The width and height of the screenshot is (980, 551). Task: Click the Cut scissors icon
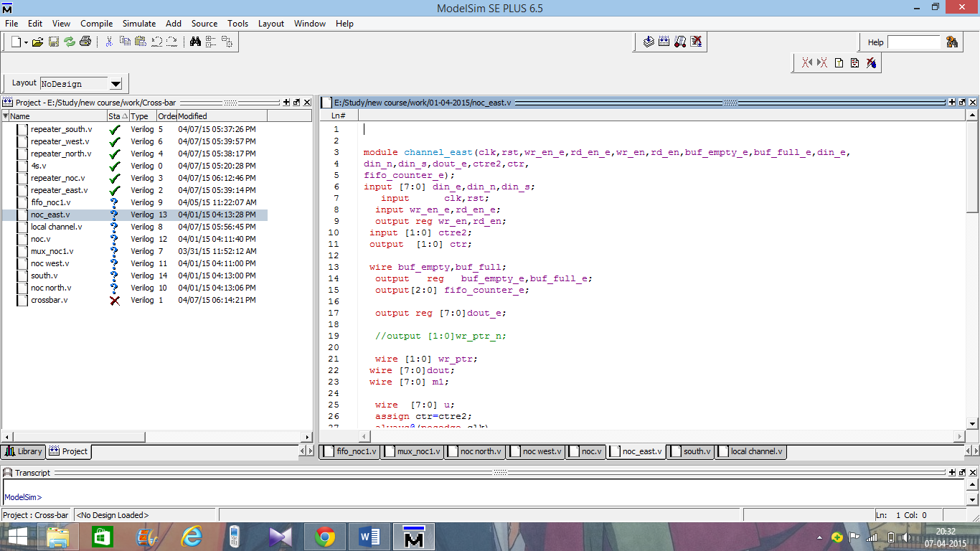pyautogui.click(x=109, y=42)
